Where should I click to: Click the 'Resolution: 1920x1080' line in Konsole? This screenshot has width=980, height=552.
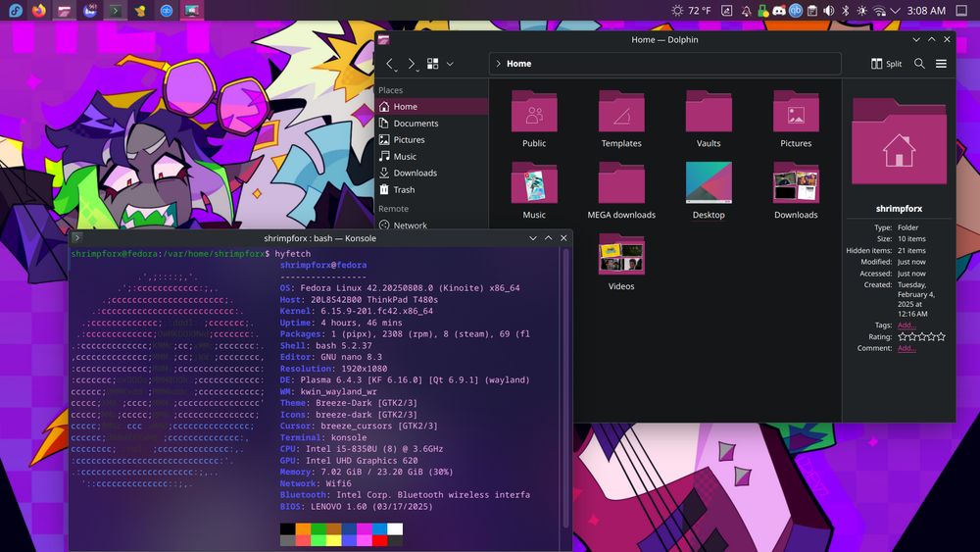(333, 369)
